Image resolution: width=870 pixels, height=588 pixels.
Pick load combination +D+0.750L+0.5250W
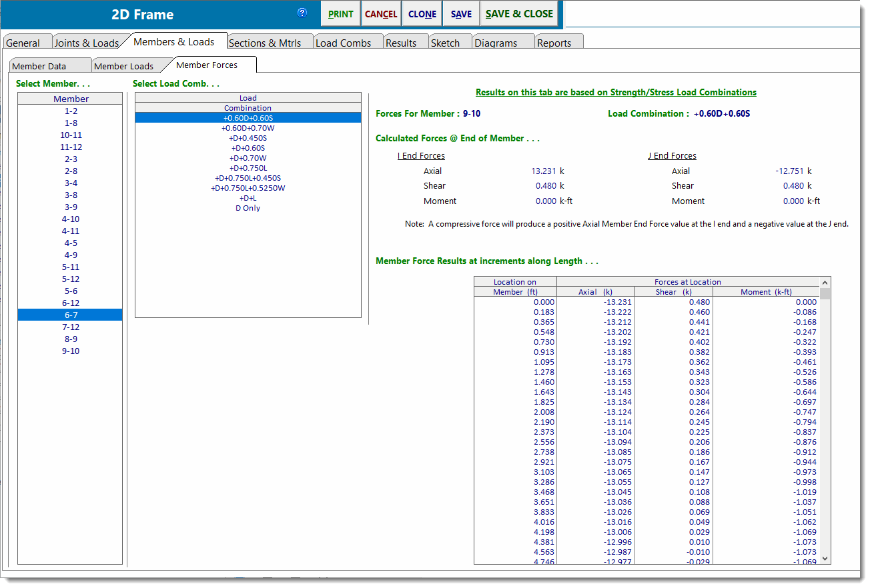click(248, 188)
